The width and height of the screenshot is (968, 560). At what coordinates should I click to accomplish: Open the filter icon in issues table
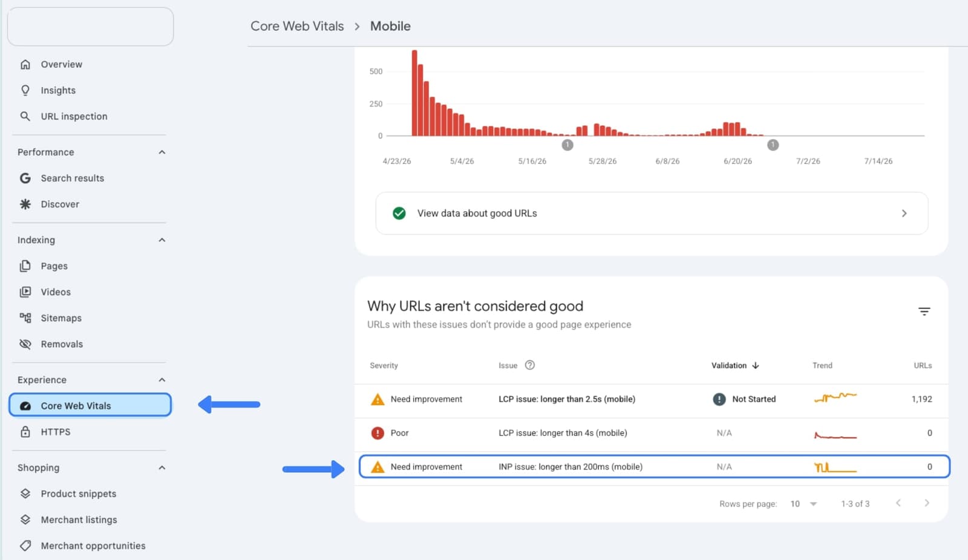924,311
